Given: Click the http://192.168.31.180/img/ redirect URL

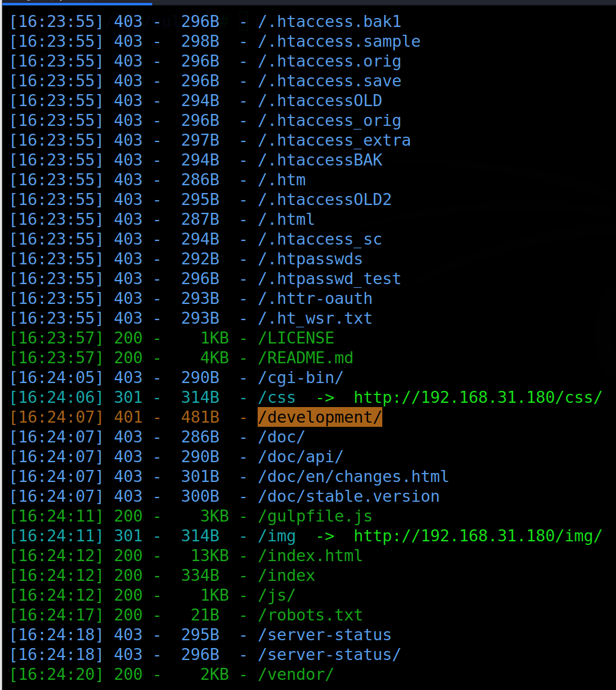Looking at the screenshot, I should [x=478, y=537].
